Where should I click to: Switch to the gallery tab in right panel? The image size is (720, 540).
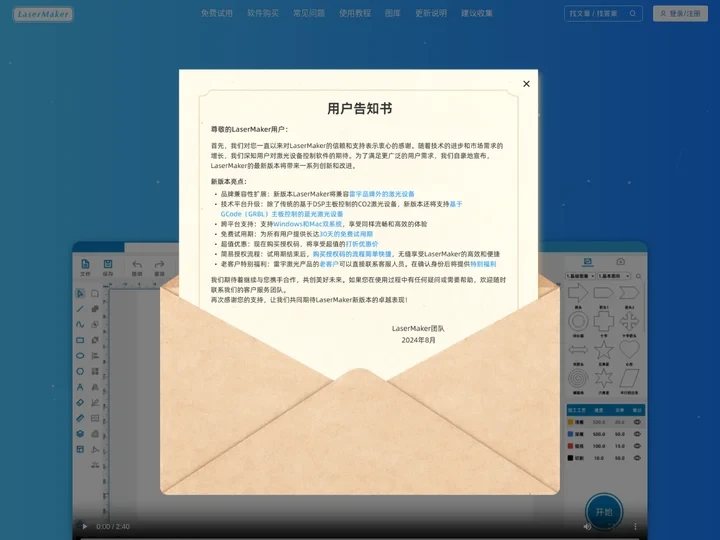[x=587, y=262]
